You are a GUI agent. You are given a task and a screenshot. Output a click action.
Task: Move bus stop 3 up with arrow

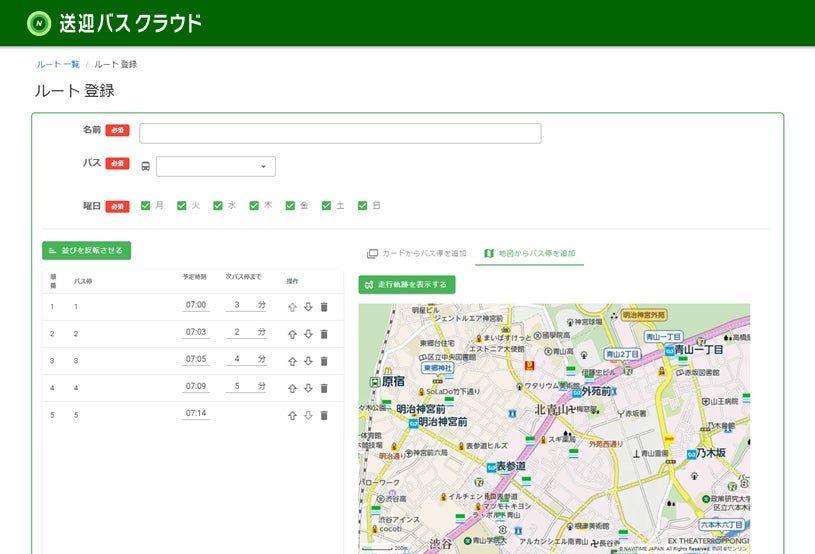(x=292, y=361)
